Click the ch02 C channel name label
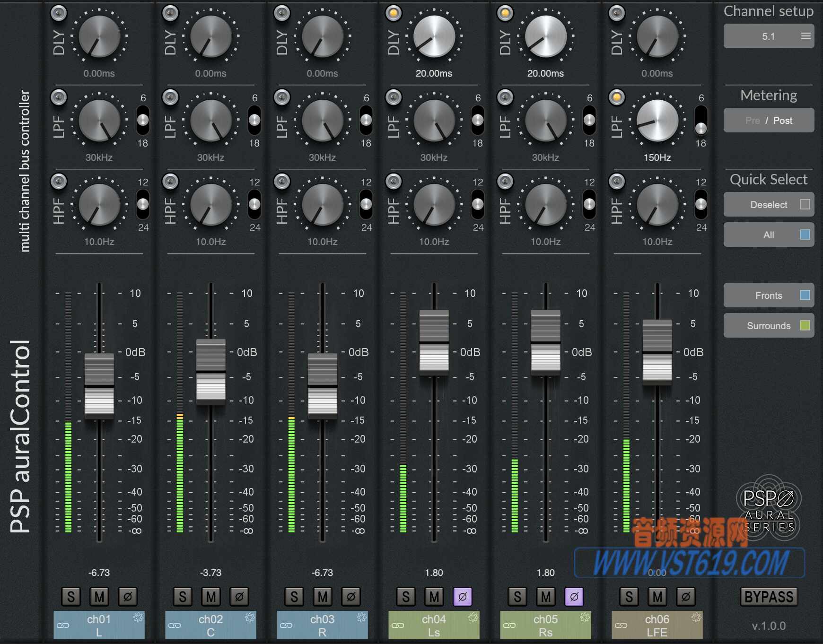 click(x=210, y=625)
